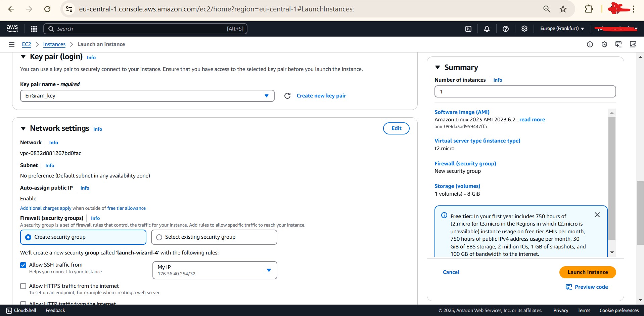
Task: Open the hamburger side navigation menu
Action: coord(12,44)
